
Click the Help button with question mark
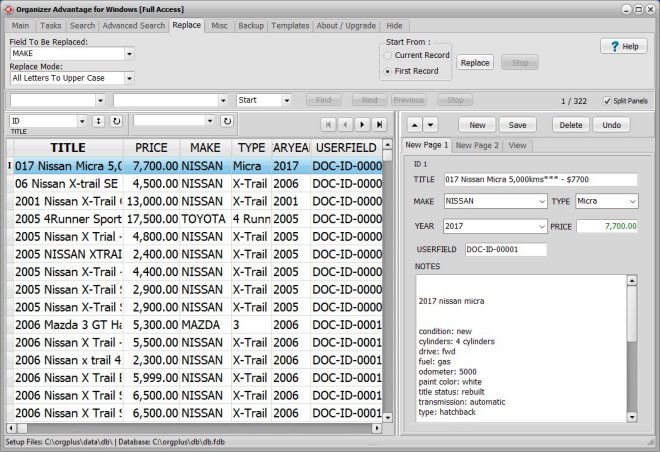click(624, 46)
